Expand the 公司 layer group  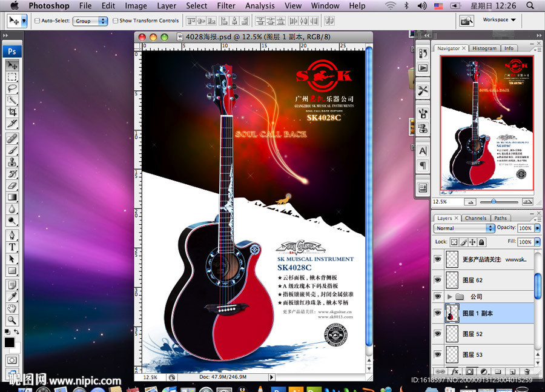tap(450, 297)
